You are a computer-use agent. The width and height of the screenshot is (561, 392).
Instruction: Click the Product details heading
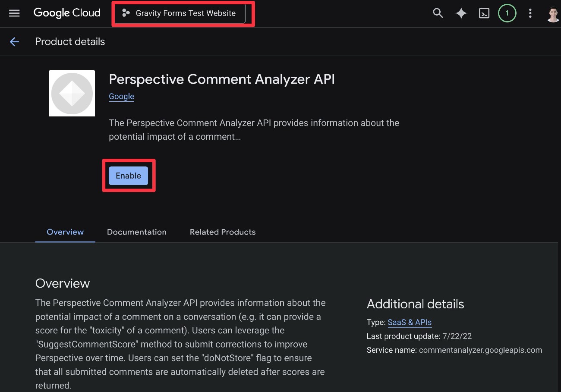70,41
